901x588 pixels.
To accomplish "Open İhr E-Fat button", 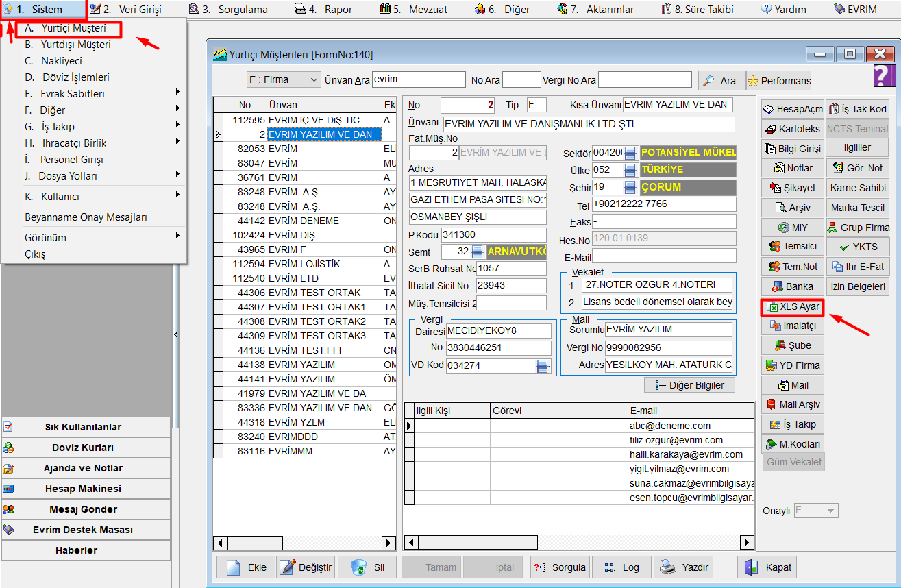I will (x=857, y=267).
